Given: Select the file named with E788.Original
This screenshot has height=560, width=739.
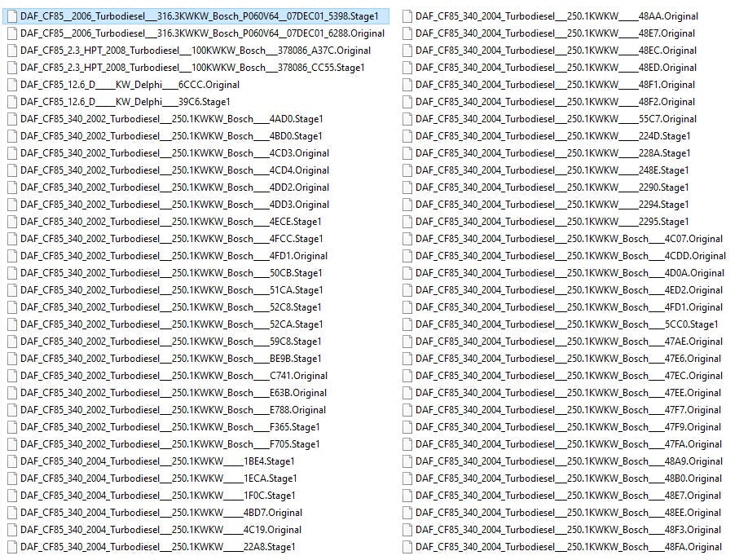Looking at the screenshot, I should [x=173, y=410].
